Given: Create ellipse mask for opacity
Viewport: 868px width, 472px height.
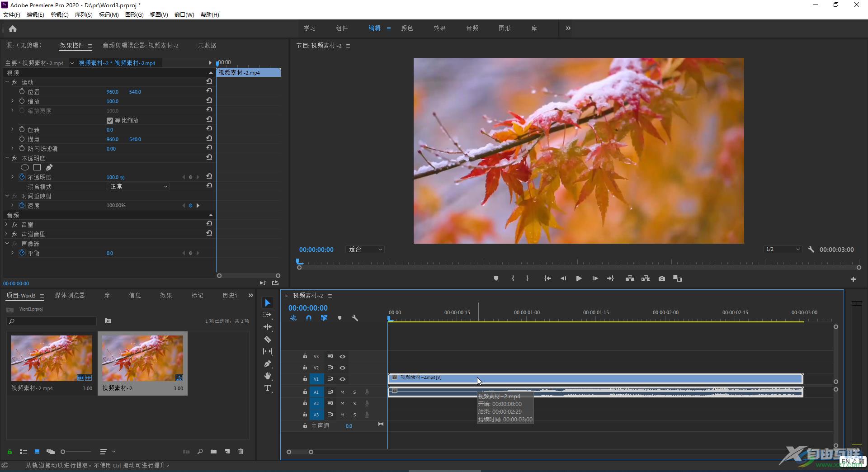Looking at the screenshot, I should coord(25,168).
